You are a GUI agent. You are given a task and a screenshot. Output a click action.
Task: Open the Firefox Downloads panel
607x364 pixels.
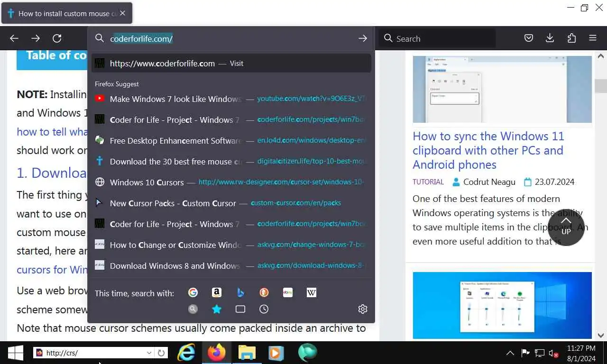click(x=550, y=38)
